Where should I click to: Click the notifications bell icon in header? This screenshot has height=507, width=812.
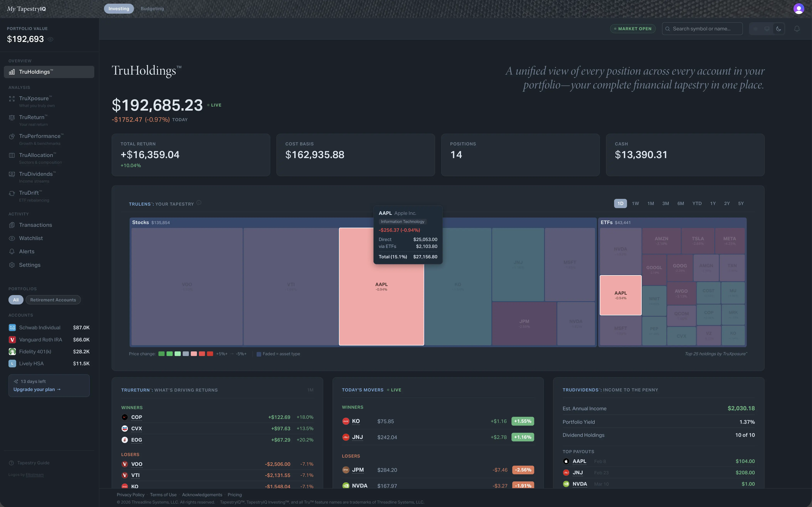point(797,29)
